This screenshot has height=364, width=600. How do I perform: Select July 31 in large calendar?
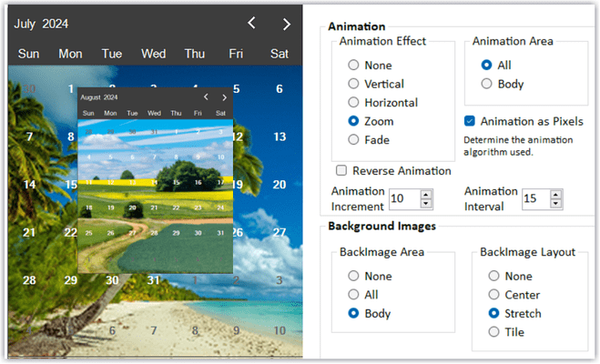(x=154, y=280)
